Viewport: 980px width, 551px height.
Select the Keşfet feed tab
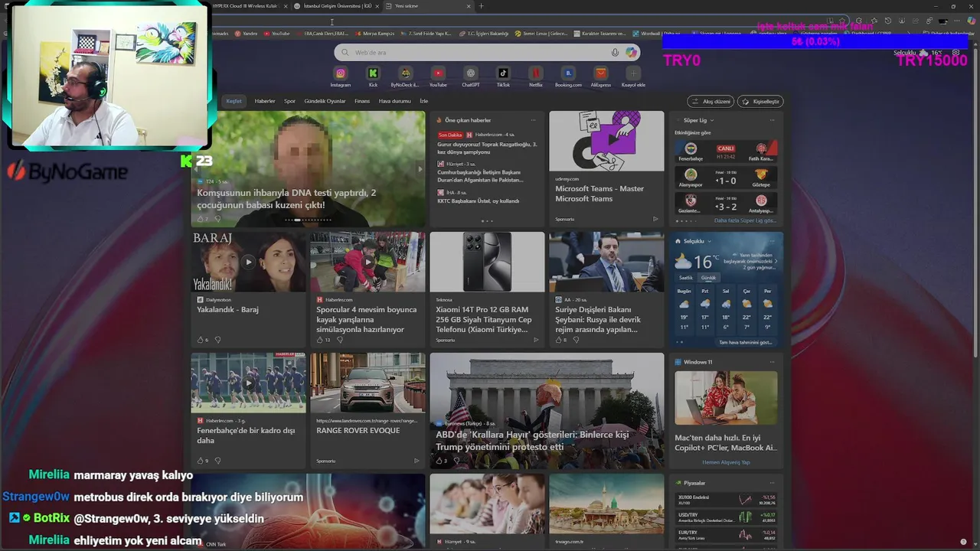pos(234,101)
